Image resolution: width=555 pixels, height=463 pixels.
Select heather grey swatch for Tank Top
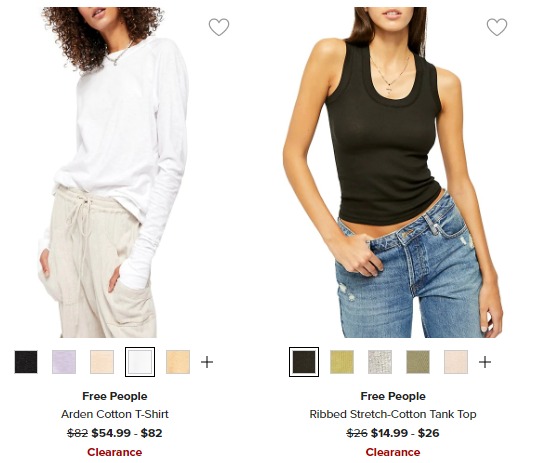380,362
